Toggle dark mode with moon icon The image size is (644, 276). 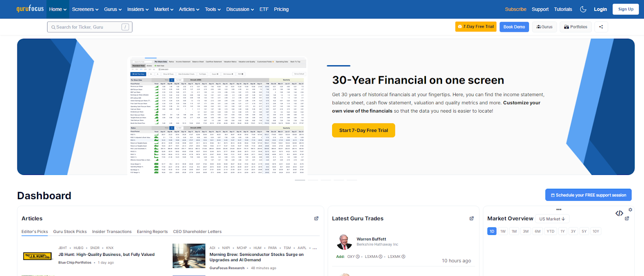coord(583,9)
